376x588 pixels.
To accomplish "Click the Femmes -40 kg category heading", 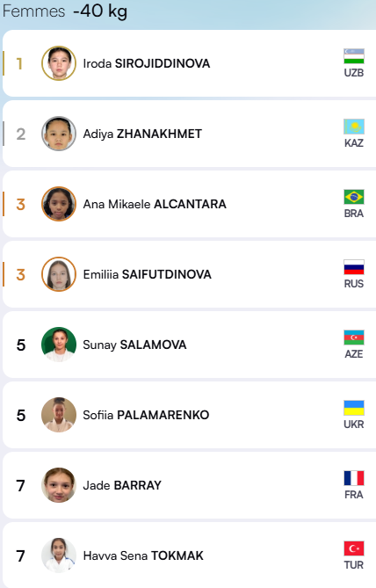I will click(x=65, y=11).
